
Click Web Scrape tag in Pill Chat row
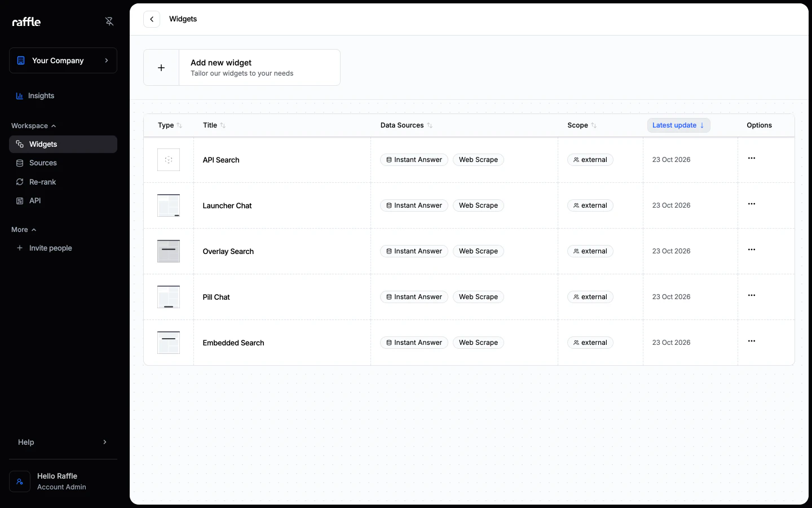tap(478, 297)
